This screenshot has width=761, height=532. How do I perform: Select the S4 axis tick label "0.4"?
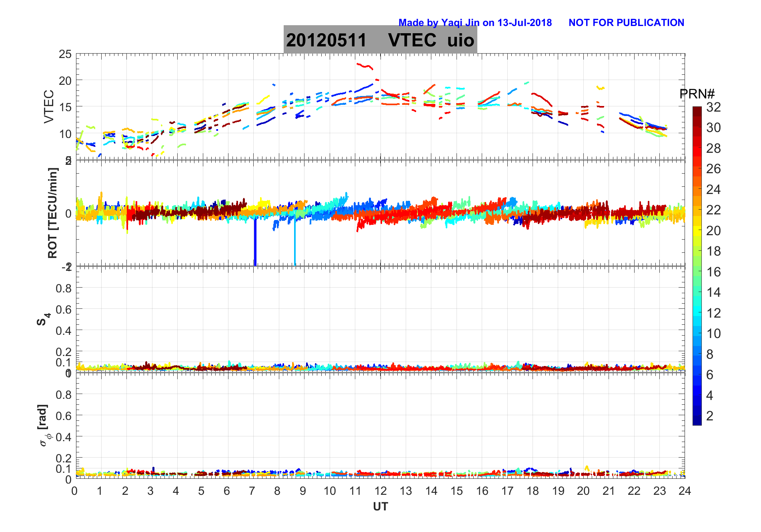tap(64, 330)
